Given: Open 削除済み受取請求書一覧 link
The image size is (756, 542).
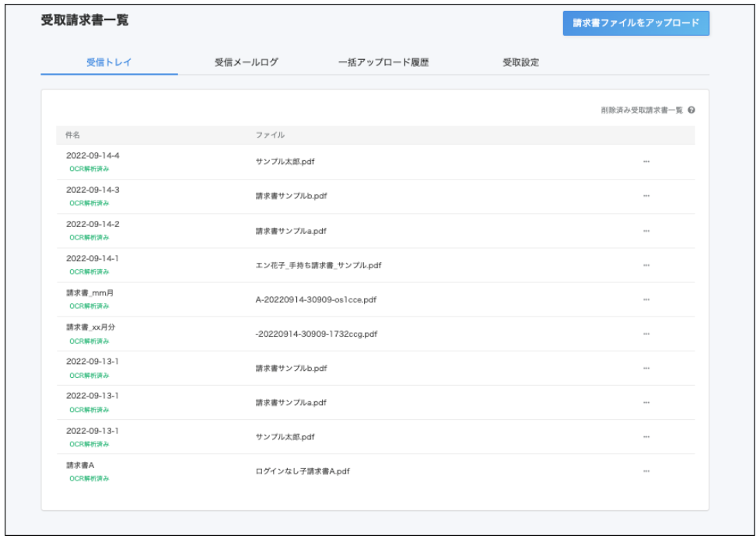Looking at the screenshot, I should click(x=641, y=110).
